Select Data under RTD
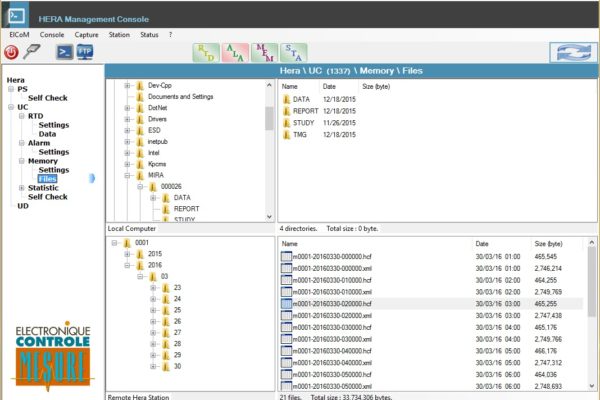Image resolution: width=600 pixels, height=400 pixels. click(47, 134)
